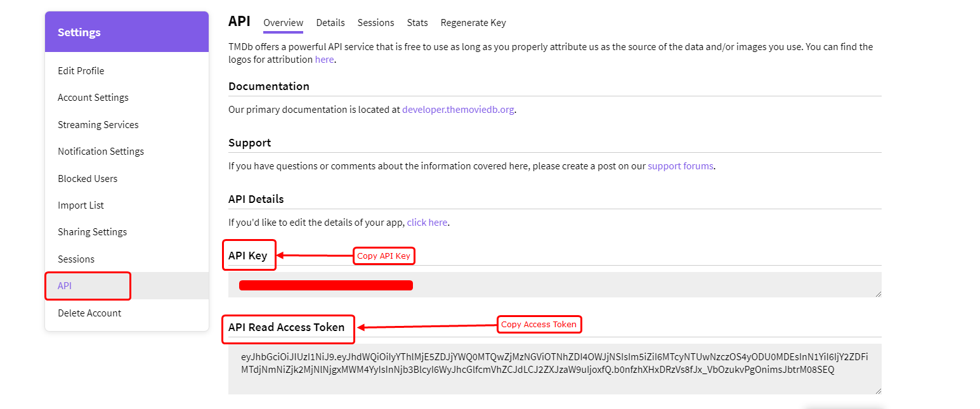980x409 pixels.
Task: Visit the support forums link
Action: click(x=680, y=166)
